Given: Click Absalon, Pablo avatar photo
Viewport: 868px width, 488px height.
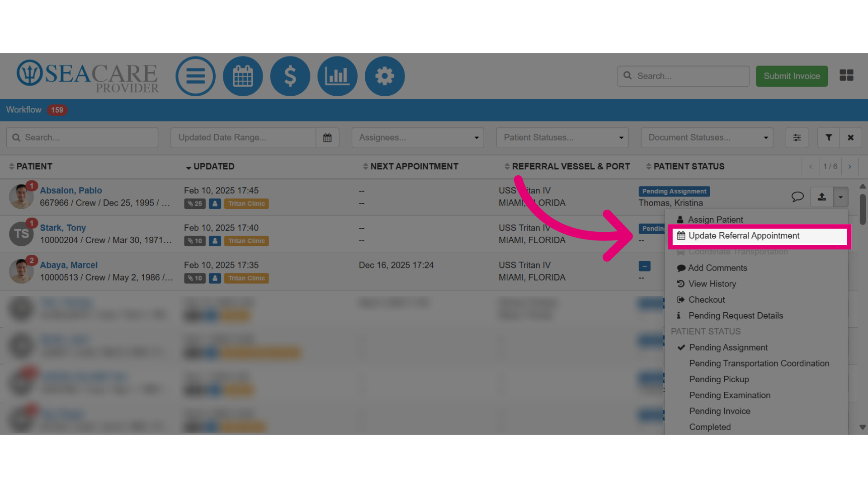Looking at the screenshot, I should [x=21, y=197].
